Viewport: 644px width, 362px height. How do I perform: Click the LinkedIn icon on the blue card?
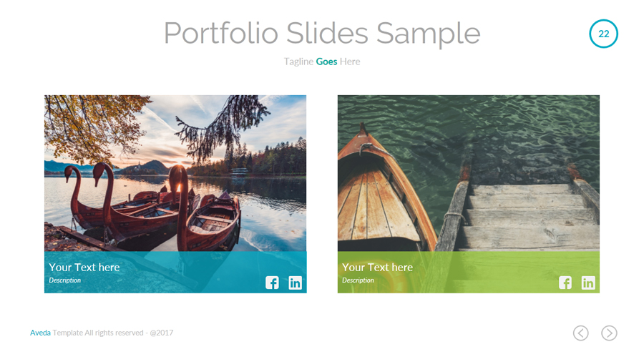tap(295, 283)
